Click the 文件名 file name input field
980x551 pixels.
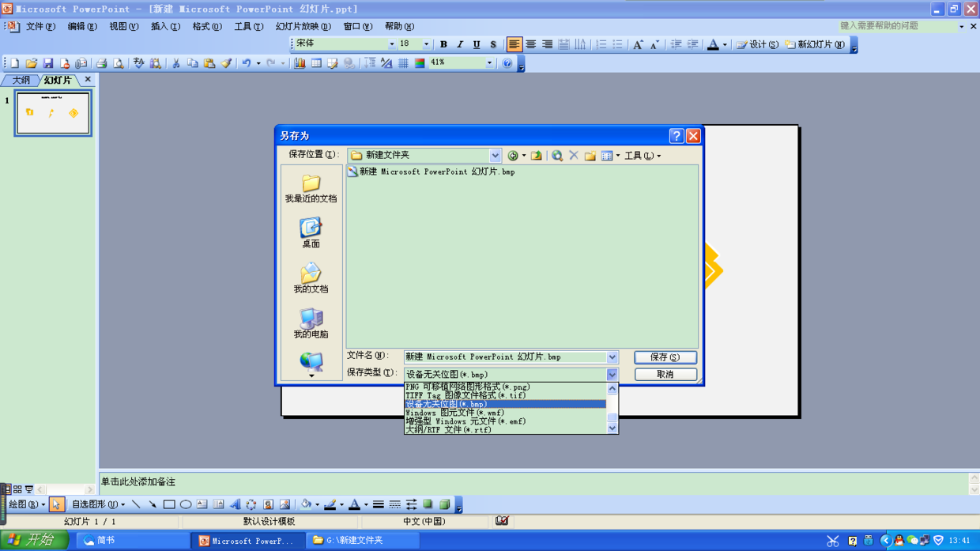[505, 357]
